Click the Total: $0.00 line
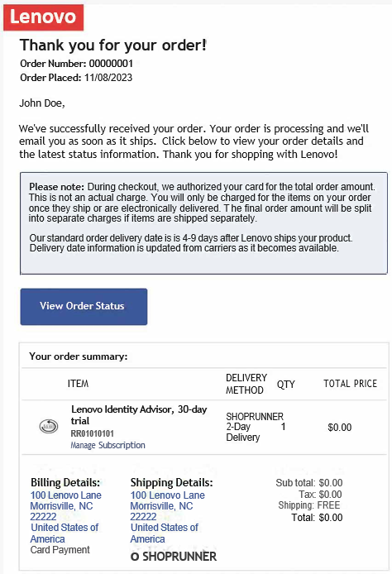This screenshot has height=574, width=392. click(x=317, y=518)
